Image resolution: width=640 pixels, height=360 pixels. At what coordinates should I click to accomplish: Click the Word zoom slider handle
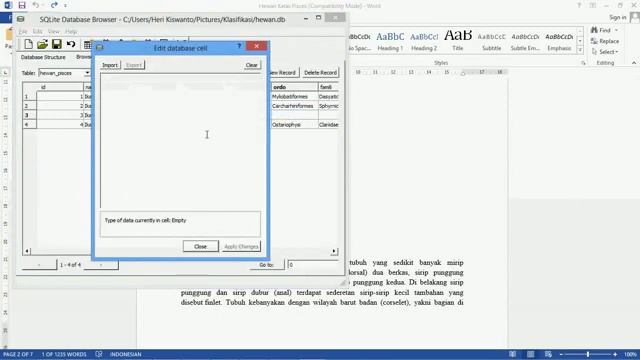[588, 354]
